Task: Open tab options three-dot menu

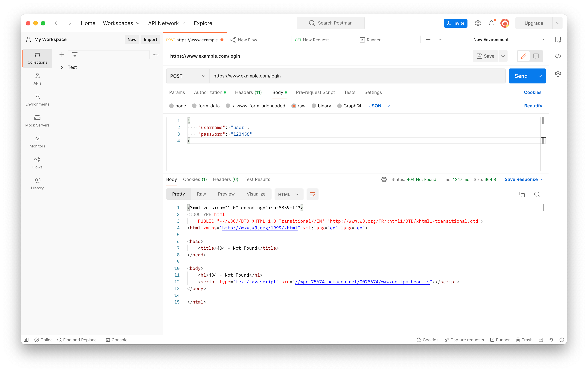Action: pyautogui.click(x=441, y=39)
